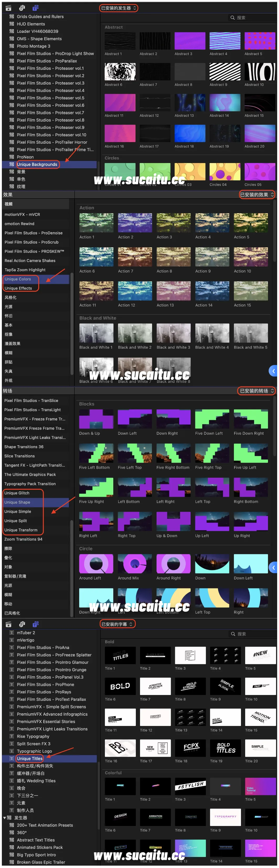The height and width of the screenshot is (868, 279).
Task: Open the 已安装的发生器 installed generators dropdown
Action: coord(119,8)
